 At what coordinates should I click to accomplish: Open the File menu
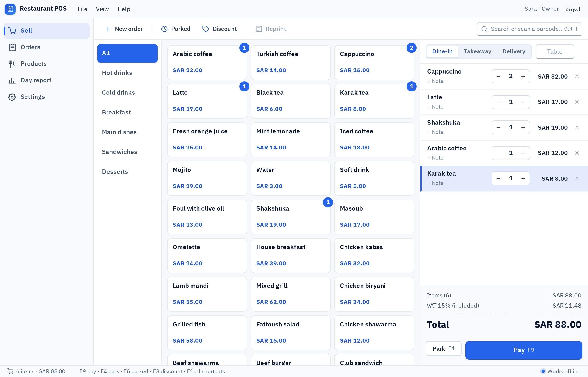pyautogui.click(x=82, y=9)
